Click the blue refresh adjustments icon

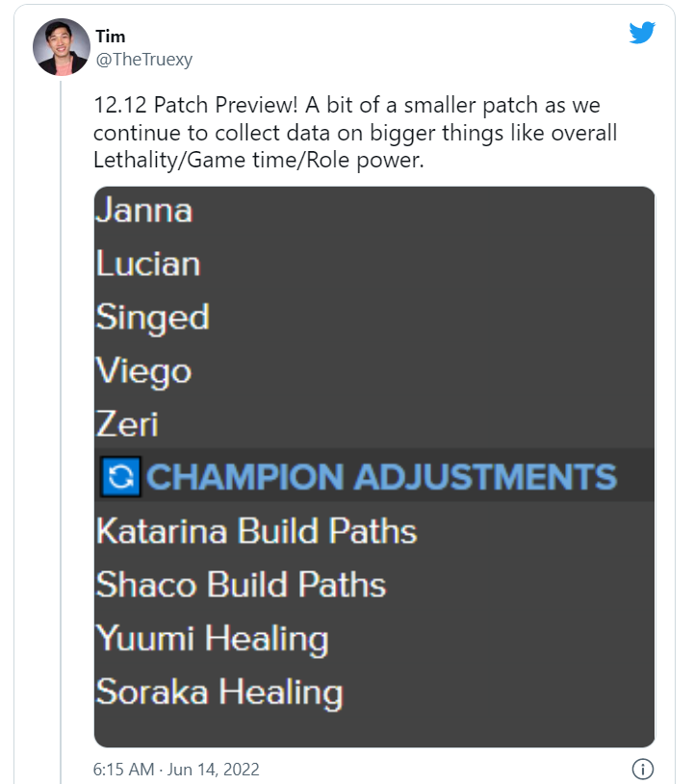pyautogui.click(x=120, y=476)
